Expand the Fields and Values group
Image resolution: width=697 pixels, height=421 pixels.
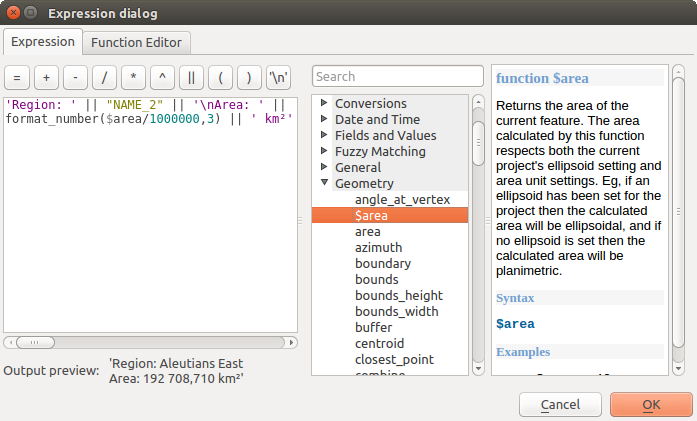[x=323, y=136]
